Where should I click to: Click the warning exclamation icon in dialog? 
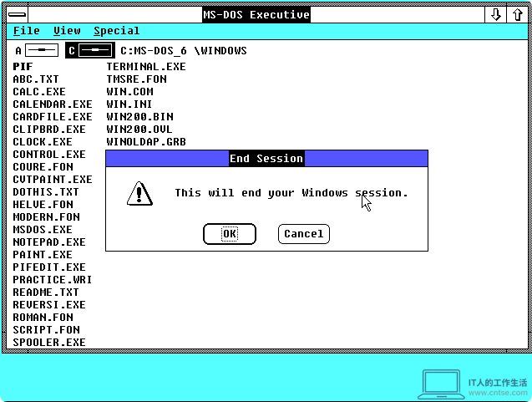click(x=139, y=194)
